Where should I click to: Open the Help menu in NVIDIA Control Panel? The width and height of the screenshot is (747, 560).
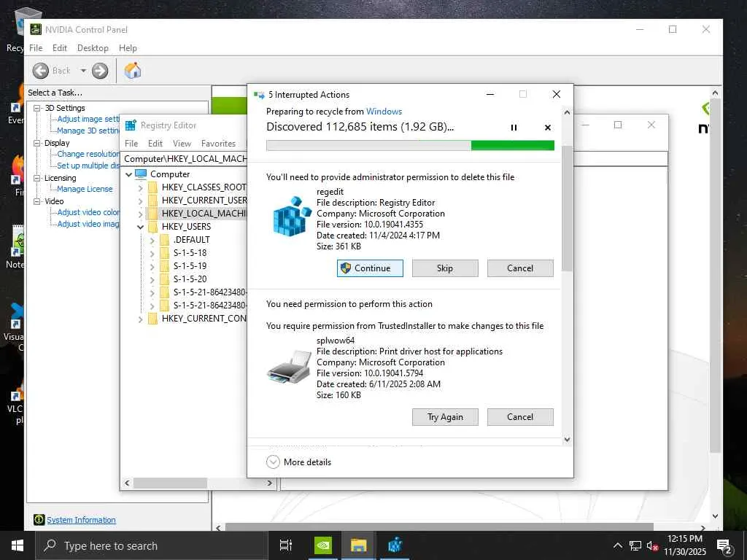click(128, 48)
